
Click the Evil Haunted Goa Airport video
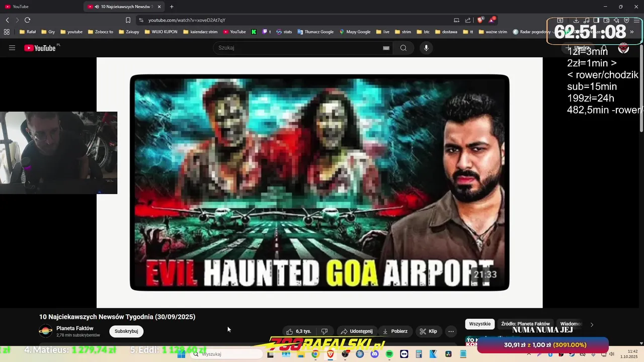(319, 183)
